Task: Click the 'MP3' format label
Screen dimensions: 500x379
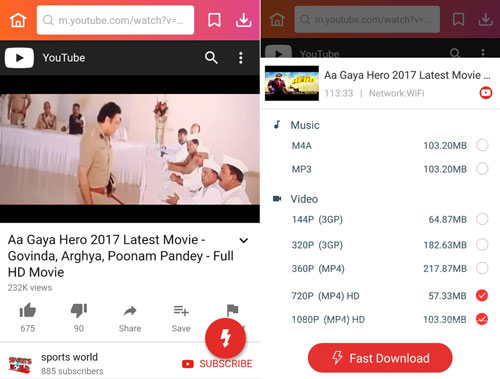Action: coord(302,169)
